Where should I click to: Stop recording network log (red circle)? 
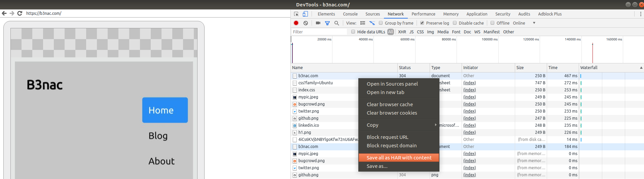[296, 23]
